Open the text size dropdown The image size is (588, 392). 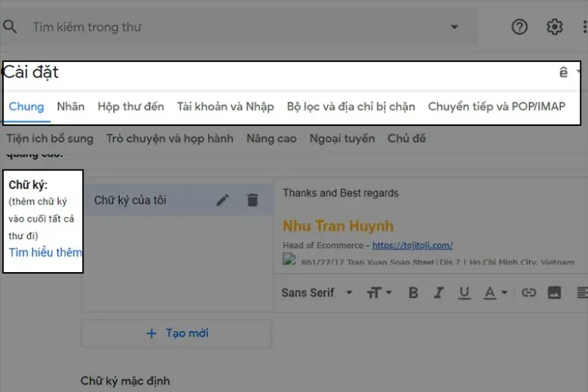tap(378, 292)
